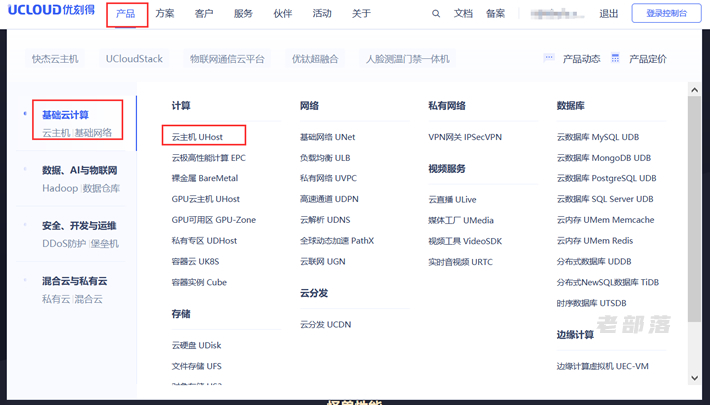Open 云数据库 SQL Server UDB
The width and height of the screenshot is (710, 405).
pos(605,199)
